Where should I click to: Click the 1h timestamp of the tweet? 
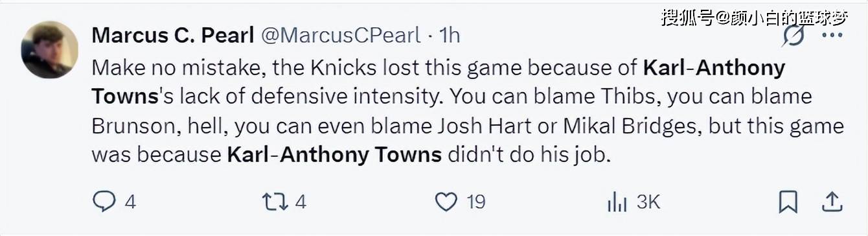click(x=450, y=35)
